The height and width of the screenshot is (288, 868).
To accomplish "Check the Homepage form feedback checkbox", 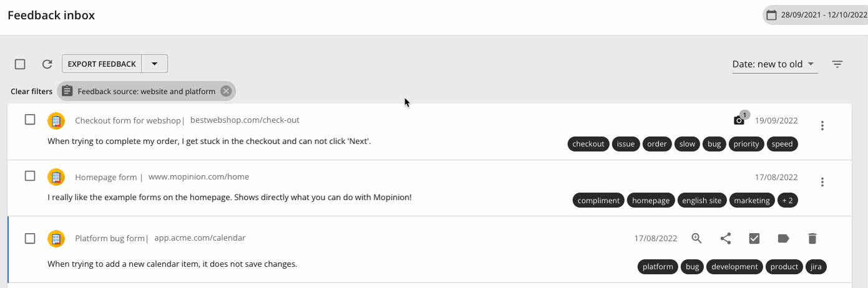I will [x=30, y=176].
